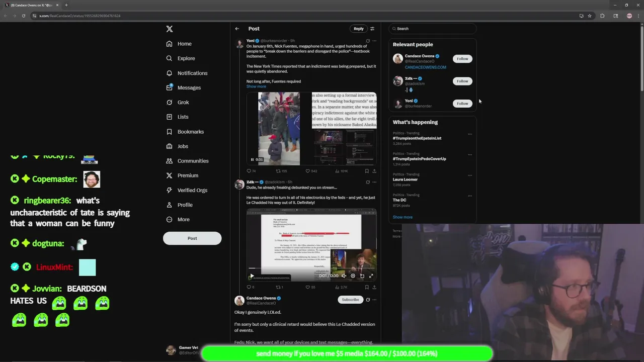Viewport: 644px width, 362px height.
Task: Play Zdk's video
Action: 252,276
